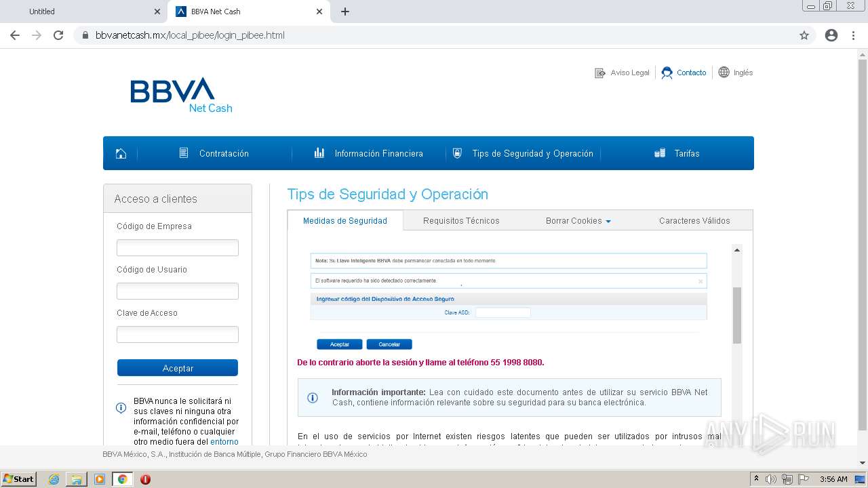Open Chrome three-dot menu
This screenshot has width=868, height=488.
[853, 35]
